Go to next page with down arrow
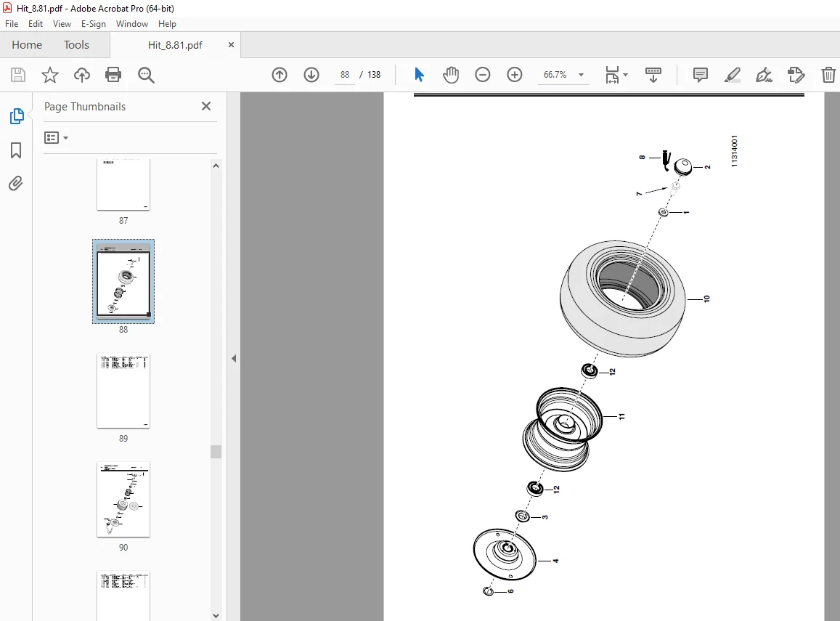 (311, 75)
